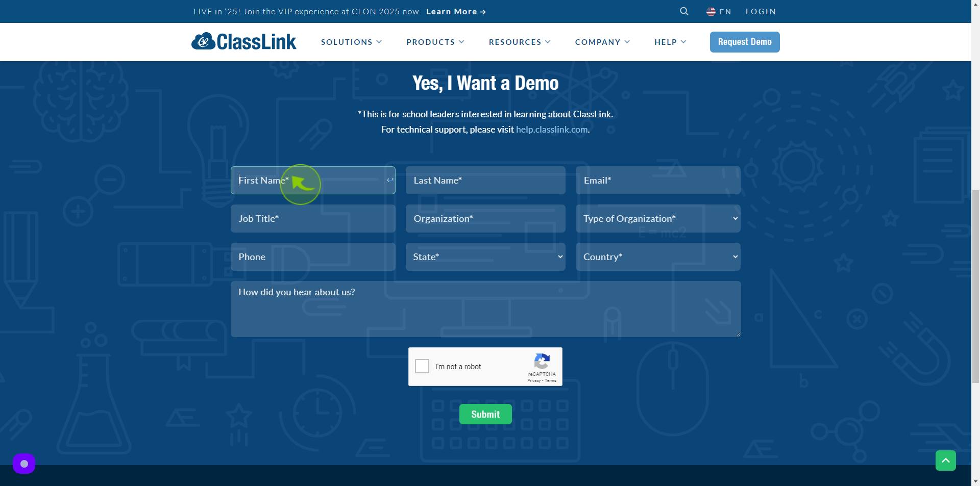This screenshot has width=980, height=486.
Task: Open the Type of Organization dropdown
Action: [658, 218]
